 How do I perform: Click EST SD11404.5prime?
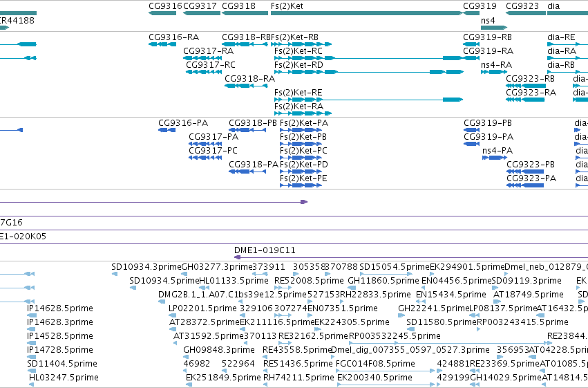tap(32, 371)
